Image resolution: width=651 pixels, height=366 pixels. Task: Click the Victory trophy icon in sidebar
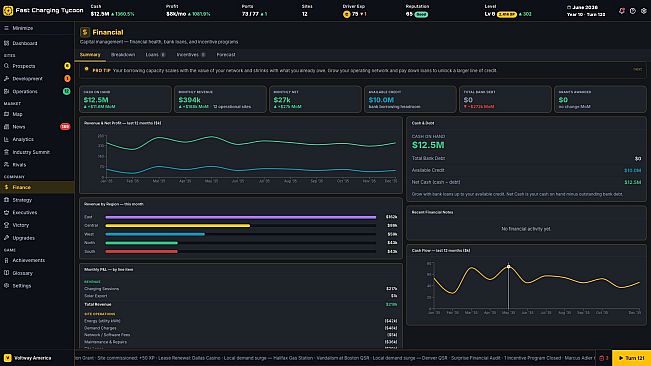click(x=6, y=225)
